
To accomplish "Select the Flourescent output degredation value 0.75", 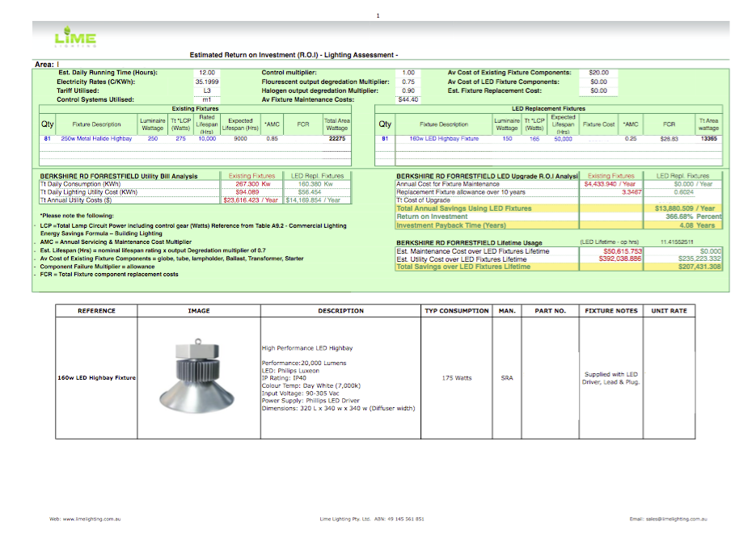I will coord(408,82).
